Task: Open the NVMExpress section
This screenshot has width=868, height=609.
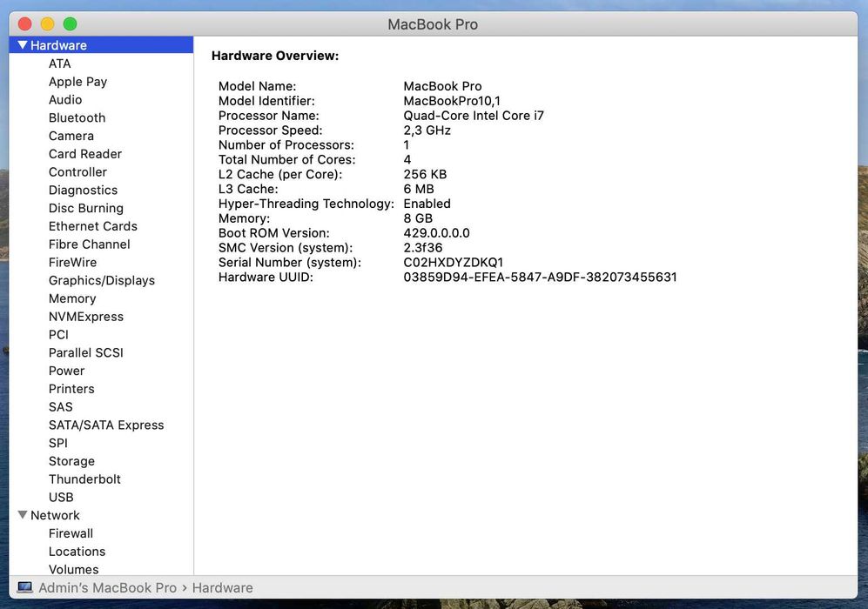Action: pyautogui.click(x=86, y=317)
